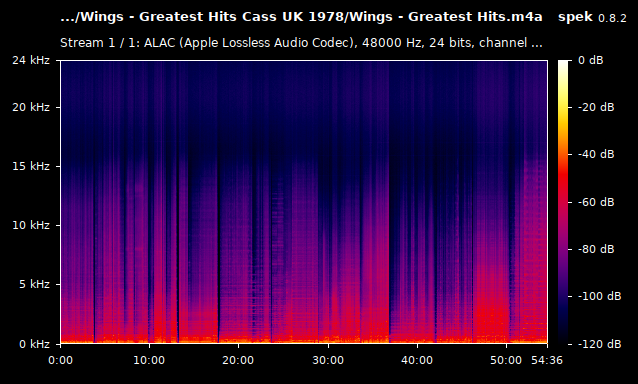Screen dimensions: 638x384
Task: Click the version number 0.8.2
Action: (x=612, y=18)
